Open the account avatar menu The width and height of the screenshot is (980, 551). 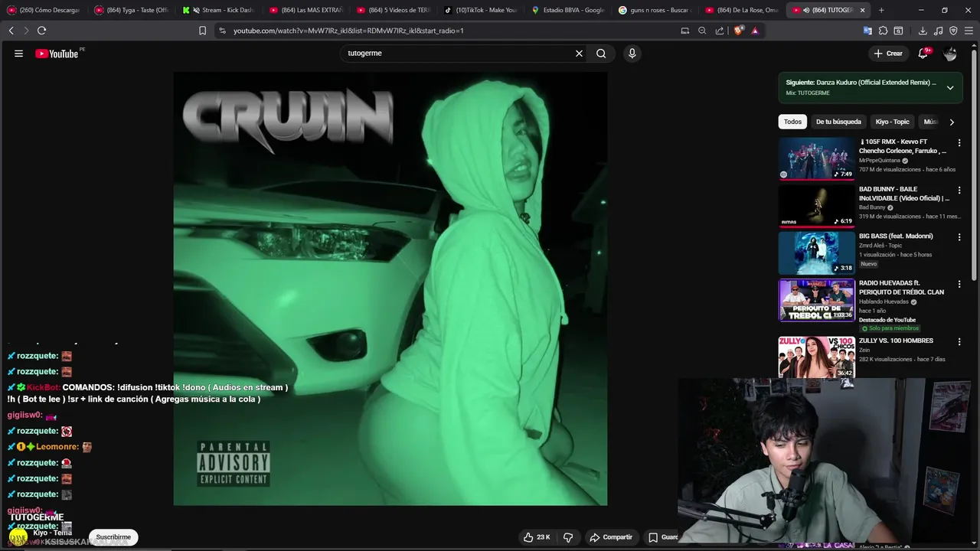[950, 54]
